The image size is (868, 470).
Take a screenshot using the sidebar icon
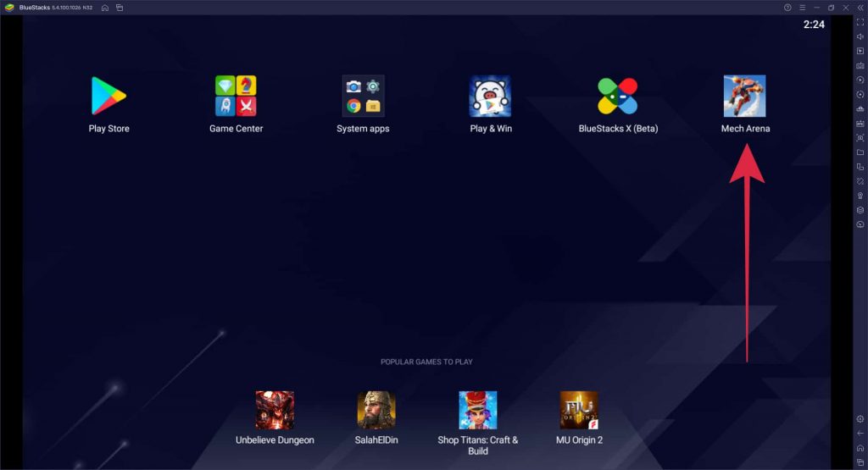[860, 138]
